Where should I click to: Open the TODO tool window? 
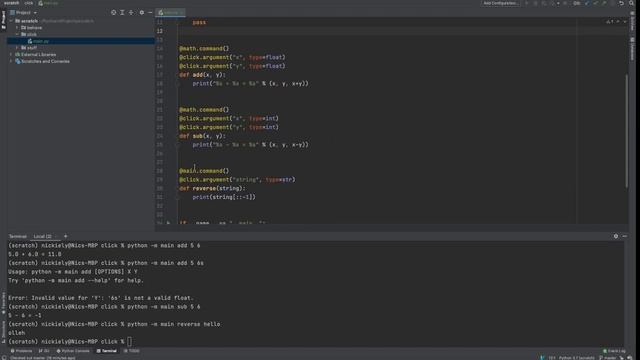(131, 351)
